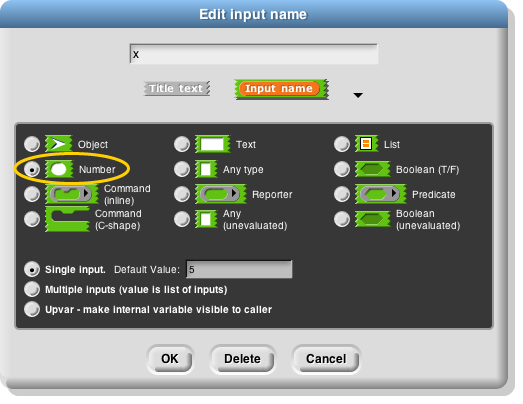The width and height of the screenshot is (523, 404).
Task: Choose the Input name block
Action: 282,89
